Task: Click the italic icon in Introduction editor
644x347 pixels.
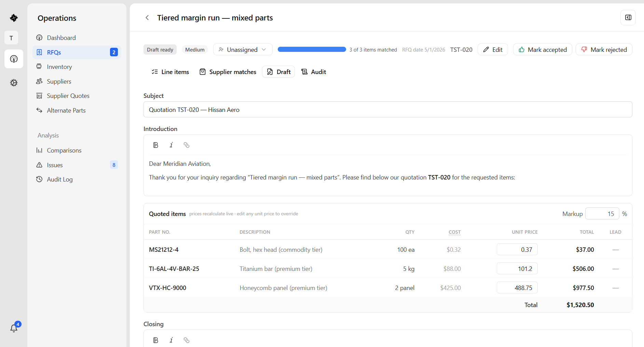Action: coord(171,145)
